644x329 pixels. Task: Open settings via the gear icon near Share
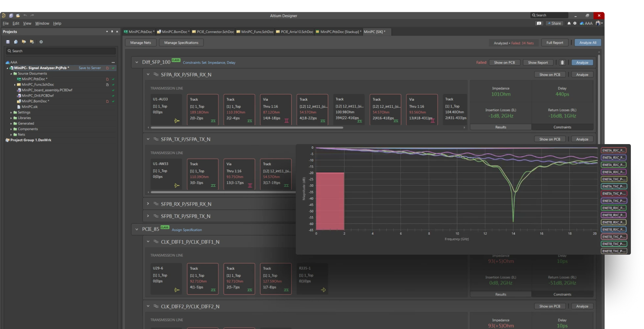point(575,23)
